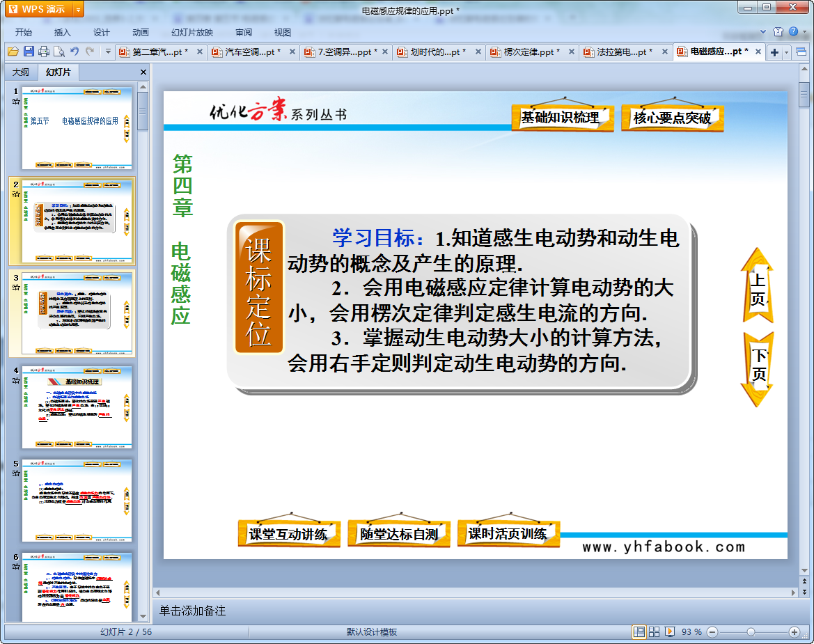
Task: Click the tab list window icon at the far right of the tab bar
Action: click(x=801, y=52)
